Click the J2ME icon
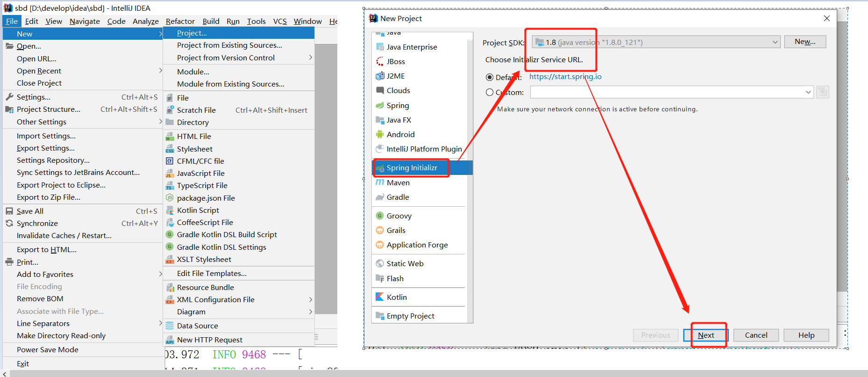This screenshot has width=868, height=377. pyautogui.click(x=380, y=76)
